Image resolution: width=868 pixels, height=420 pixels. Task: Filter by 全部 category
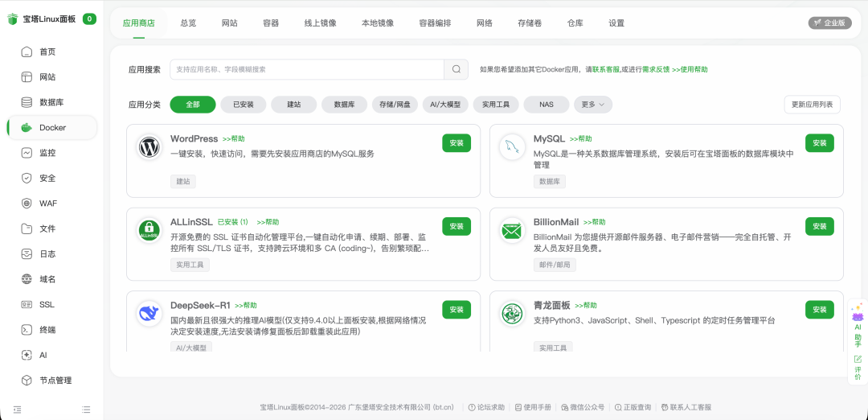pos(193,104)
